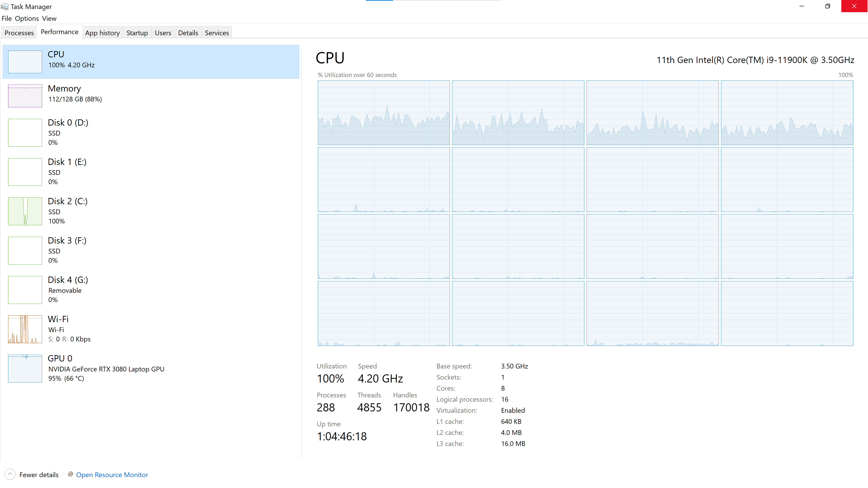Open the Startup tab
This screenshot has width=868, height=488.
tap(137, 33)
